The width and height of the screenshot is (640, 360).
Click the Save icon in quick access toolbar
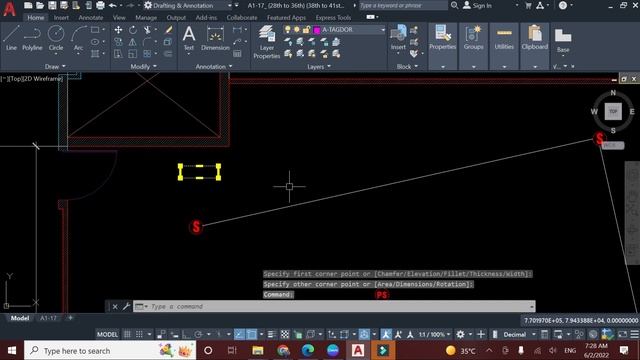[52, 5]
